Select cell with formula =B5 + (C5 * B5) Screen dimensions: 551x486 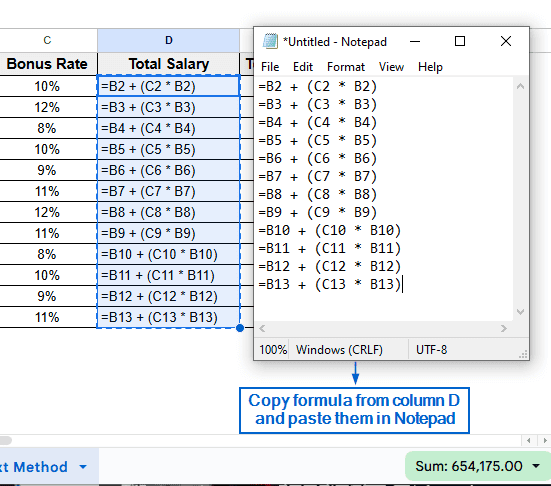[x=169, y=149]
